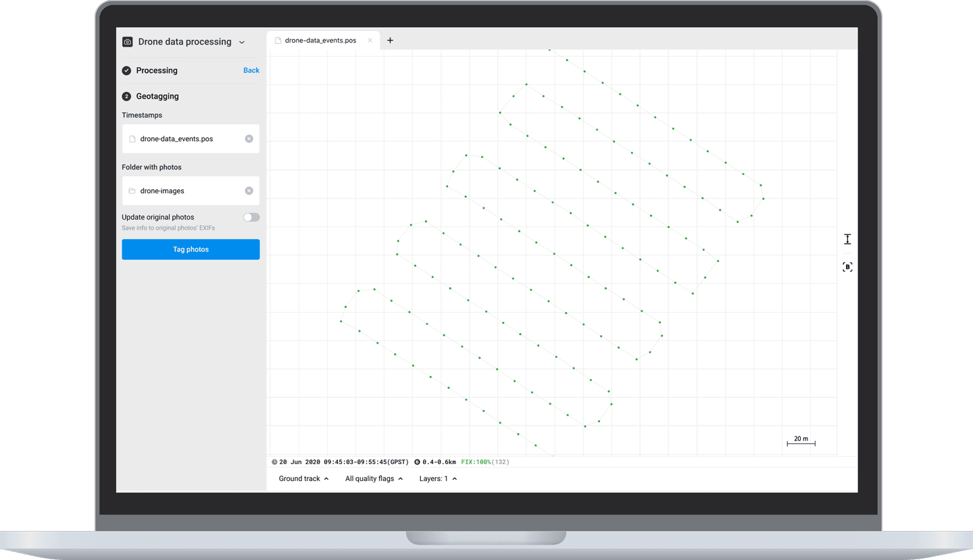
Task: Click the base station focus icon
Action: (847, 267)
